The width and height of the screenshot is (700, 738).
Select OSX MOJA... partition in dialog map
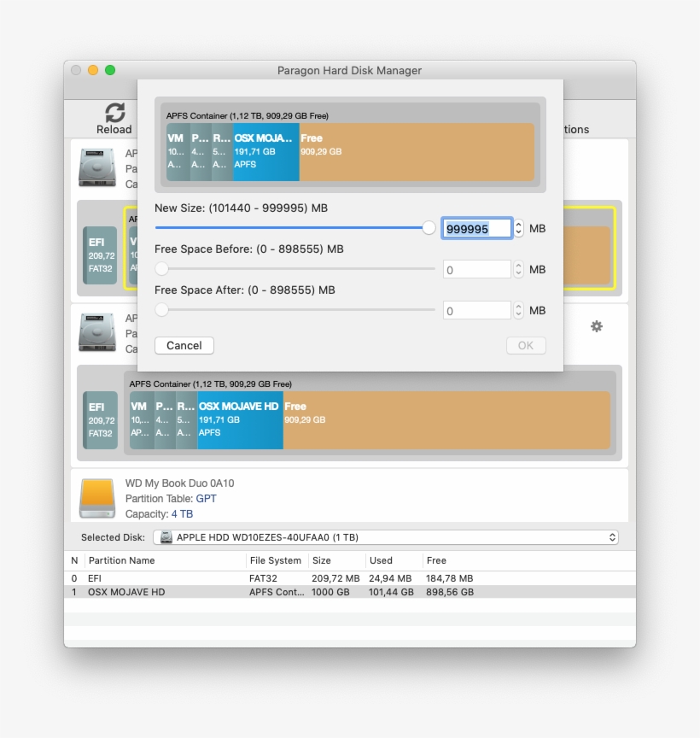point(266,151)
